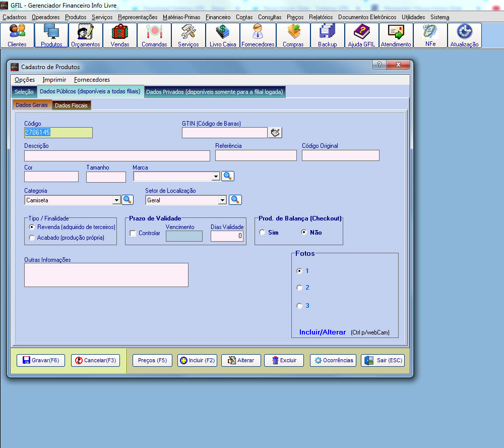Click into the Descrição input field

117,156
